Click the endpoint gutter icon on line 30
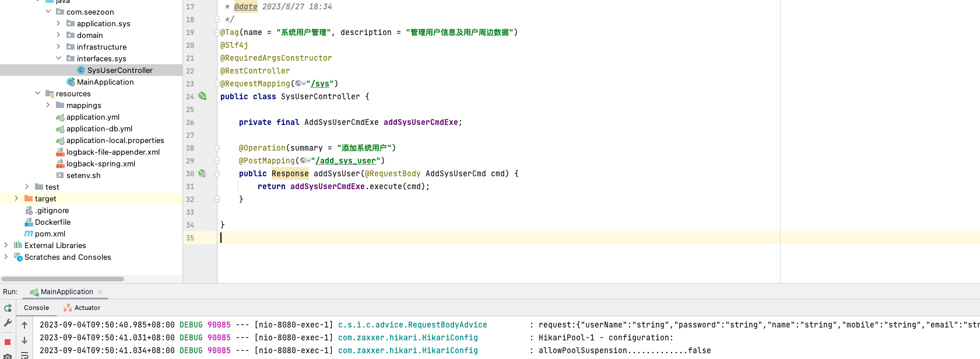This screenshot has width=980, height=359. (202, 173)
